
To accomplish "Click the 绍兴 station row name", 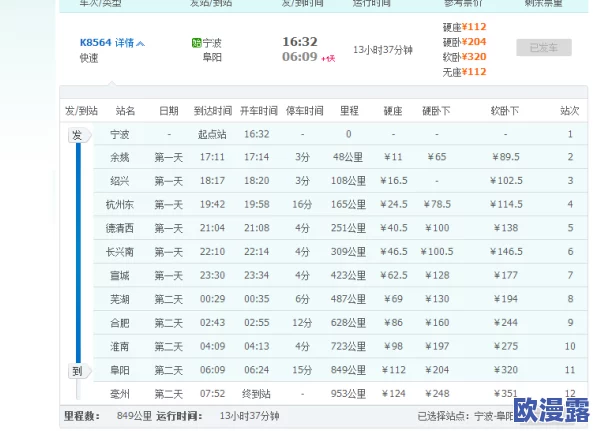I will 120,181.
